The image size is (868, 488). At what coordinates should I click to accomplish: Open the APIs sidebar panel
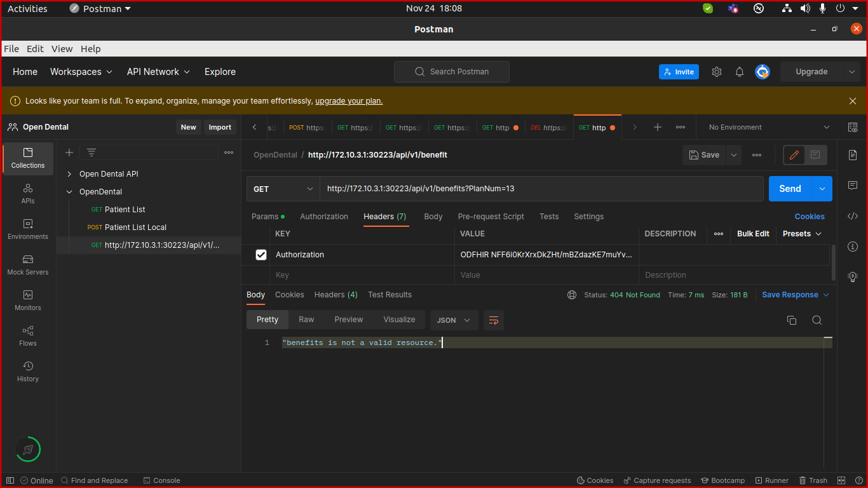pyautogui.click(x=28, y=194)
